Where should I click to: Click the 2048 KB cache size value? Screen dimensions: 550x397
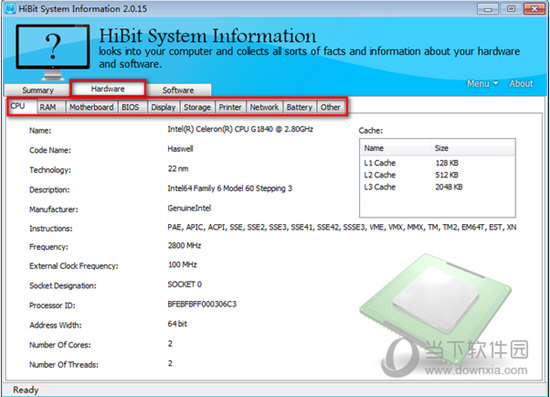click(449, 187)
